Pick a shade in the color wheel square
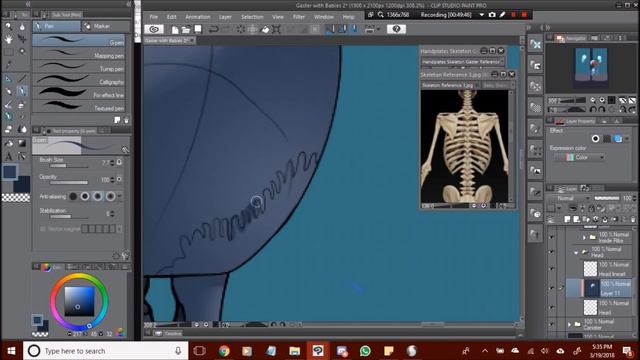 click(x=79, y=301)
